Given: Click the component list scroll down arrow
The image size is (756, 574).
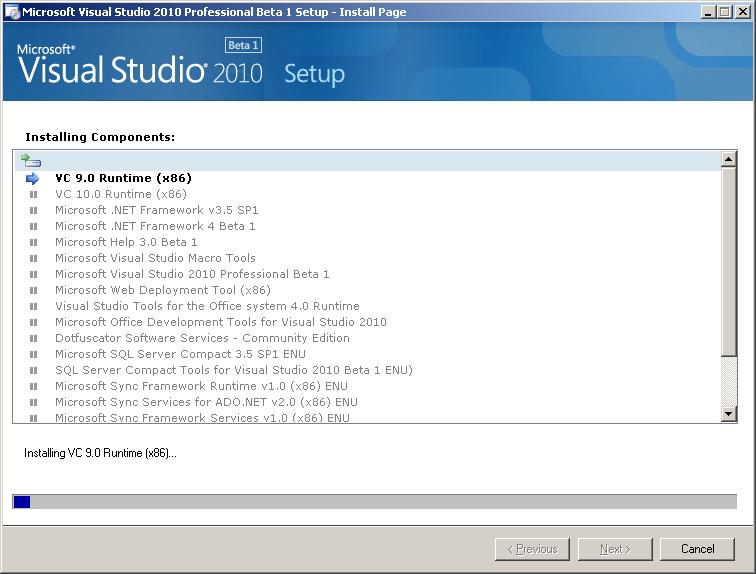Looking at the screenshot, I should (x=729, y=414).
